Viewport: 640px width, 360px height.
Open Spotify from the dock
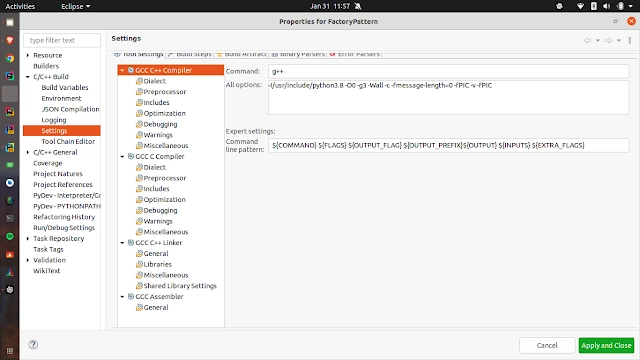[x=10, y=236]
